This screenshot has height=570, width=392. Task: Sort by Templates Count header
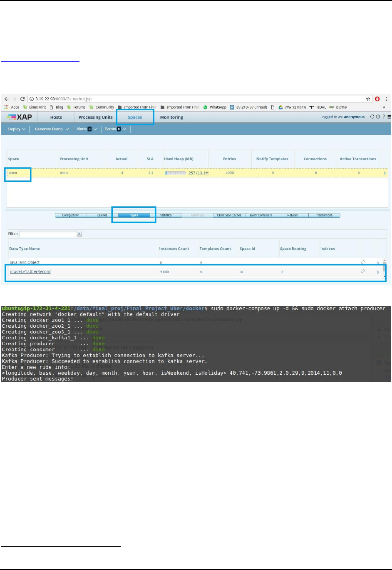tap(215, 249)
